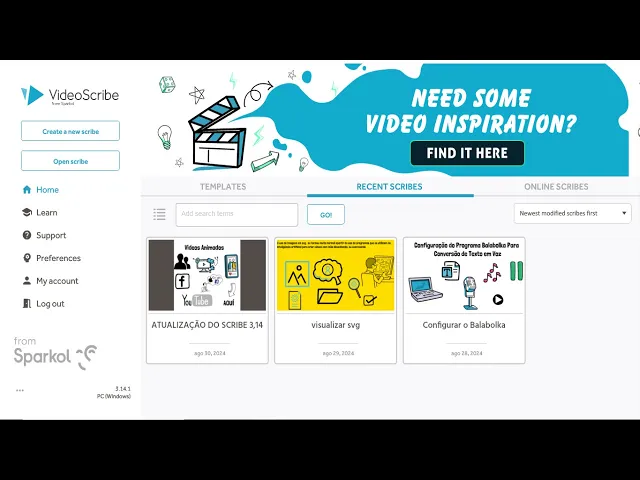Click the Preferences lightbulb icon
640x480 pixels.
tap(27, 258)
